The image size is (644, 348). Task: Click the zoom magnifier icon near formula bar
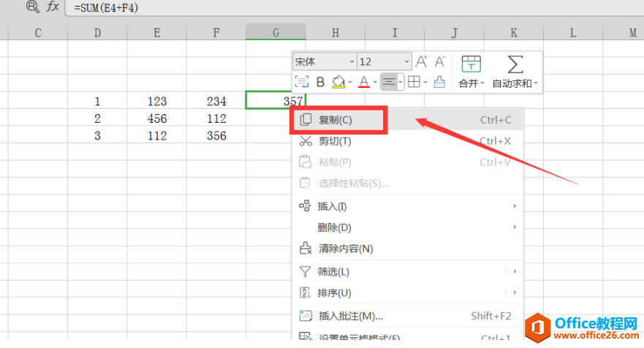click(x=32, y=7)
